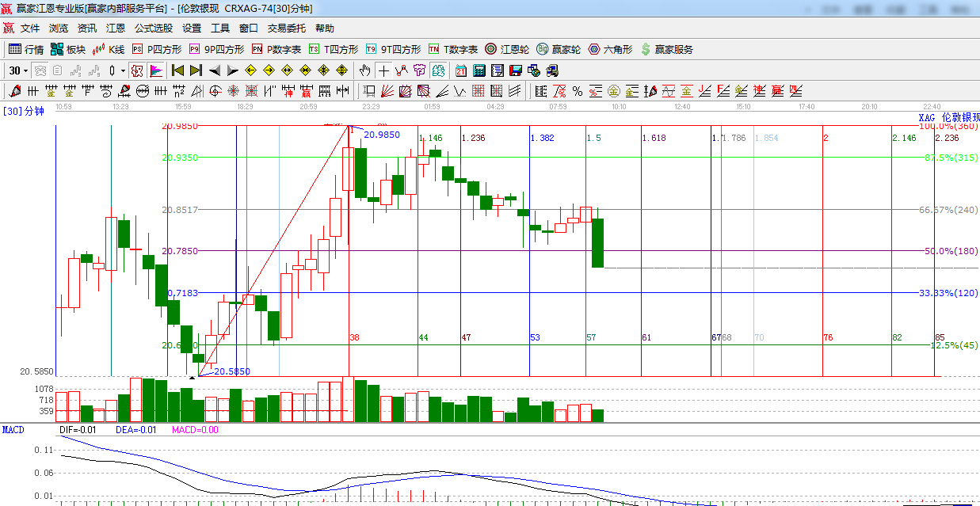
Task: Toggle the crosshair cursor button
Action: tap(383, 70)
